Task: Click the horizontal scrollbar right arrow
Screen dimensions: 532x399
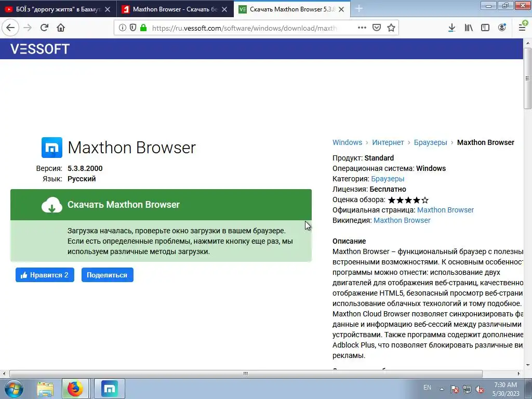Action: (518, 374)
